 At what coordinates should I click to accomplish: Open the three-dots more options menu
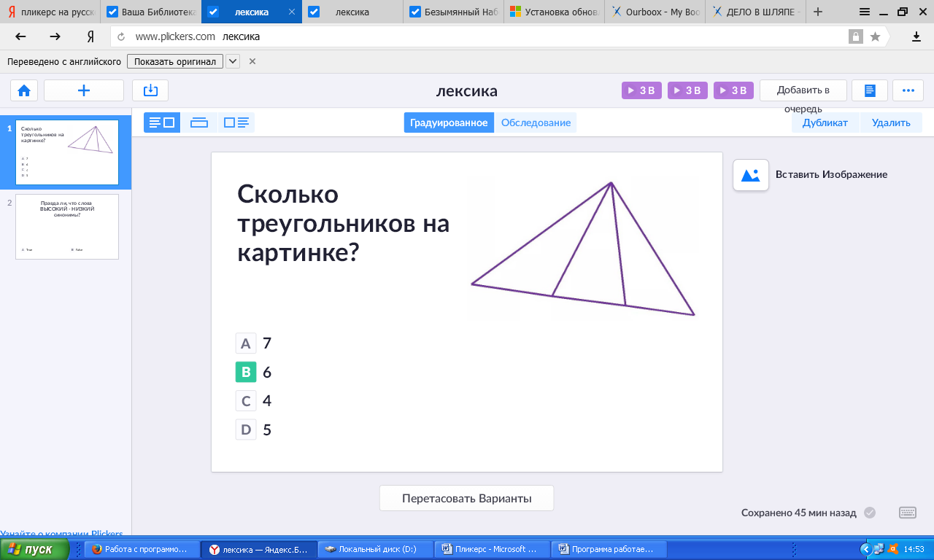pyautogui.click(x=908, y=90)
